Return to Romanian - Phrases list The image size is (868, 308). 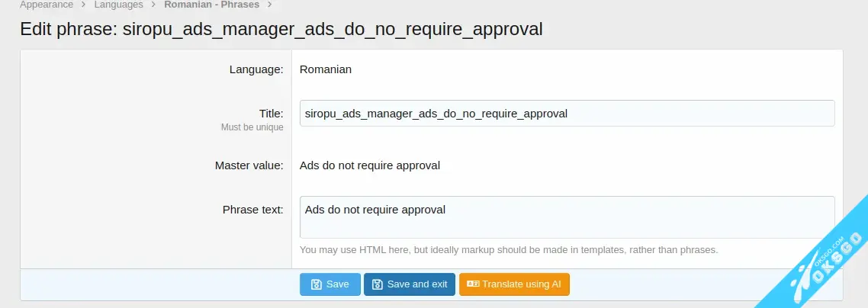coord(211,5)
